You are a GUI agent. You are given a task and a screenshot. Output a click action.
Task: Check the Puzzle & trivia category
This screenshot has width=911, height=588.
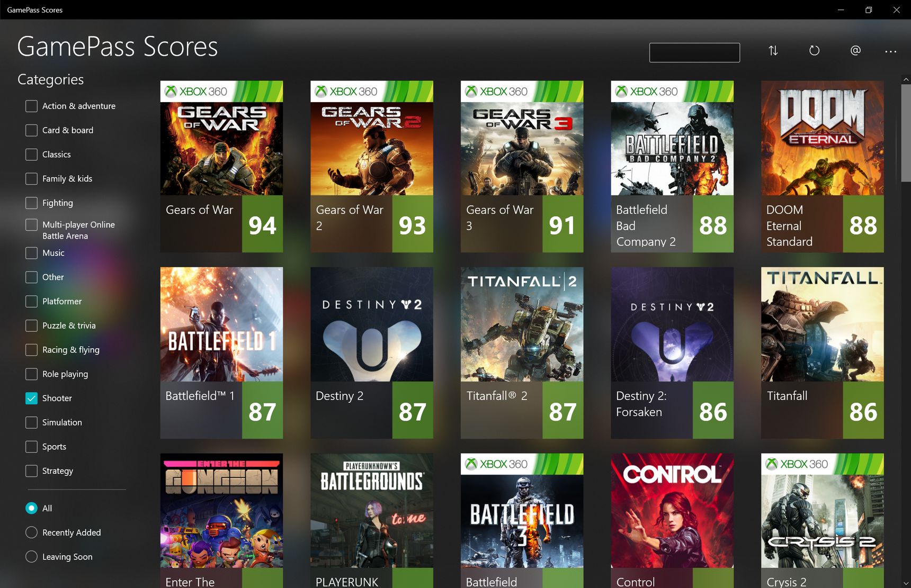[32, 325]
